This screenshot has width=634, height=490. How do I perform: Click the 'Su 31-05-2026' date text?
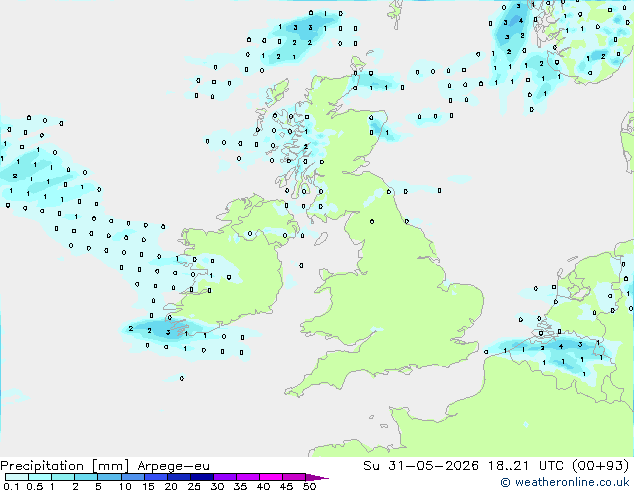(421, 466)
